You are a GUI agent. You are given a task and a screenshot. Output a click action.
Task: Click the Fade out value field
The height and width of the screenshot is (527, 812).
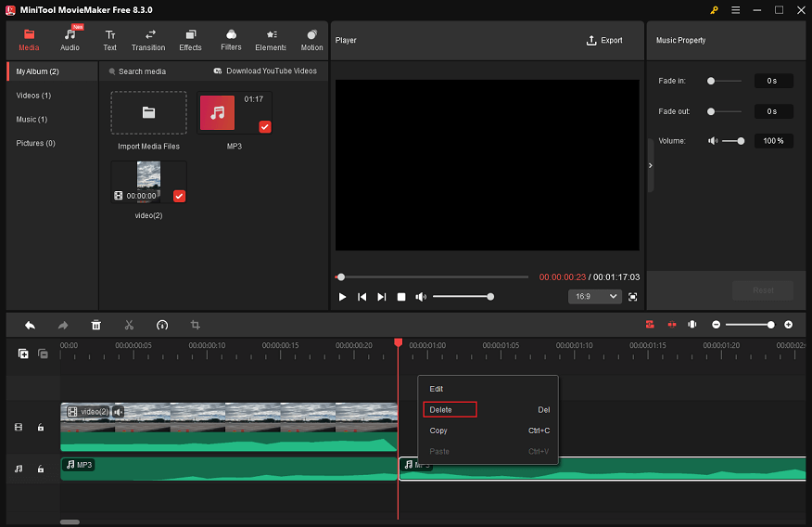click(773, 111)
